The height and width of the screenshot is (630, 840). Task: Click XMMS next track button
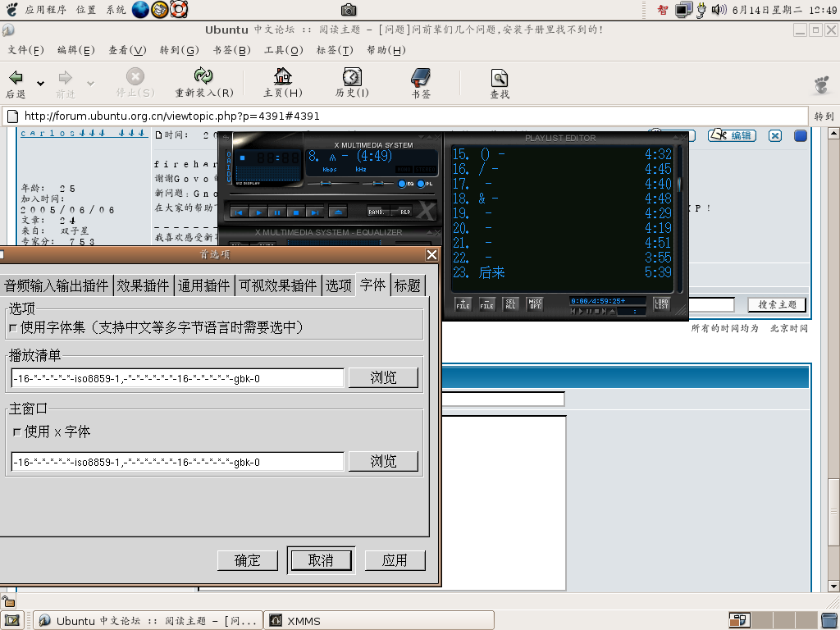pos(314,212)
